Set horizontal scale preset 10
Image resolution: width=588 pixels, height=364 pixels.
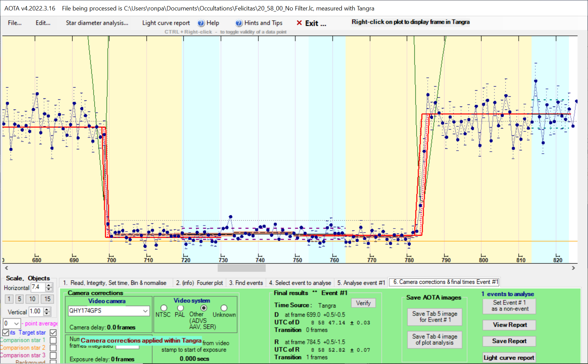click(x=32, y=299)
